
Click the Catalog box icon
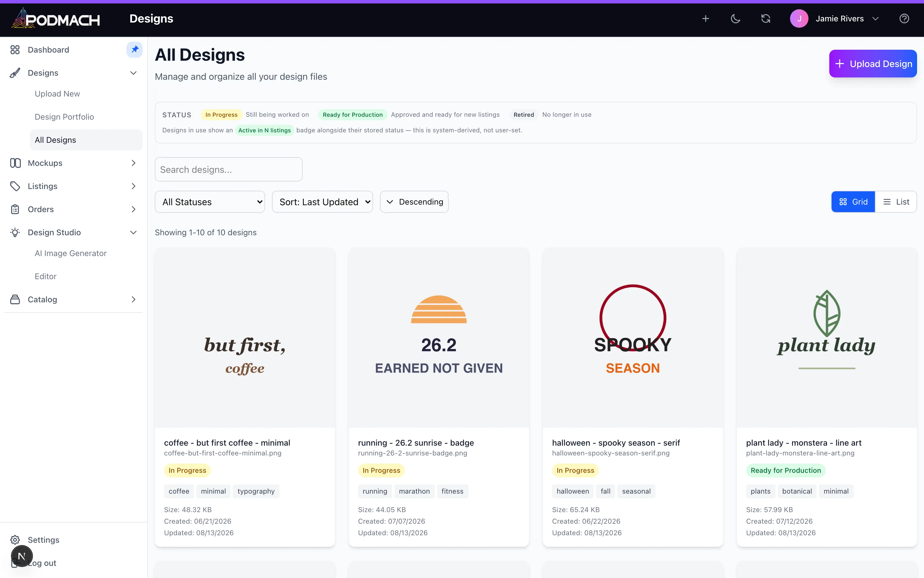tap(15, 299)
